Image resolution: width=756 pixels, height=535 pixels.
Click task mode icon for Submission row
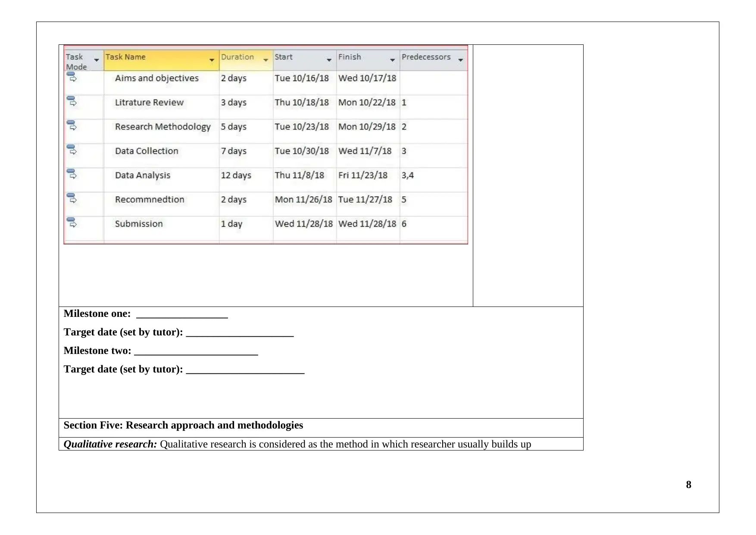(x=72, y=222)
